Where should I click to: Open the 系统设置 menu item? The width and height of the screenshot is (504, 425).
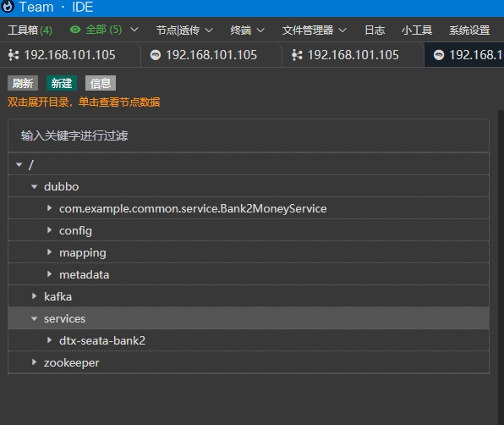[x=469, y=30]
